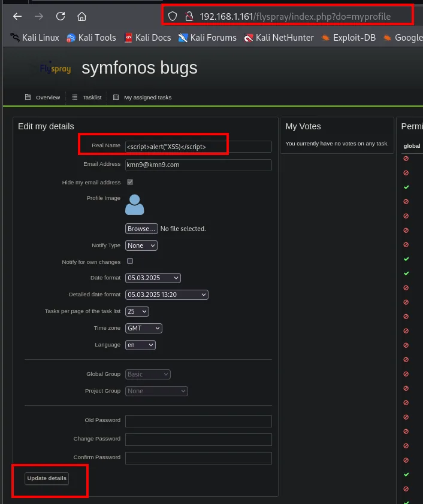The width and height of the screenshot is (423, 504).
Task: Open Tasks per page dropdown
Action: (137, 311)
